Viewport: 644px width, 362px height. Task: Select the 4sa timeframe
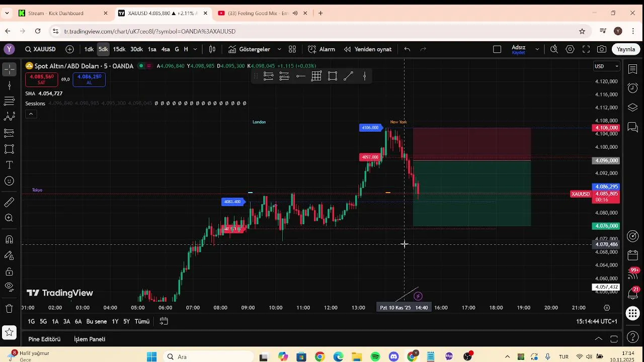coord(166,49)
